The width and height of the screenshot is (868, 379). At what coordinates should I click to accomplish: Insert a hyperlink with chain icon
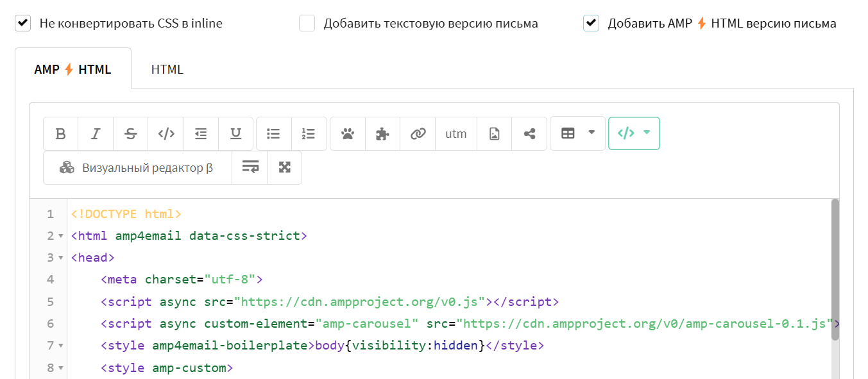pos(418,133)
